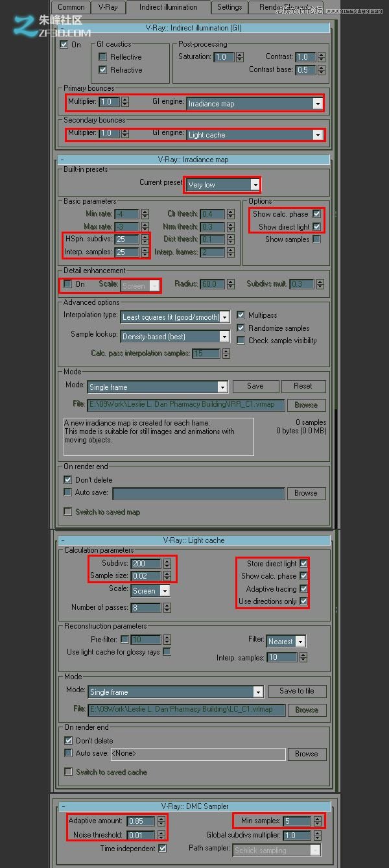389x868 pixels.
Task: Enable the Show samples option
Action: [x=316, y=239]
